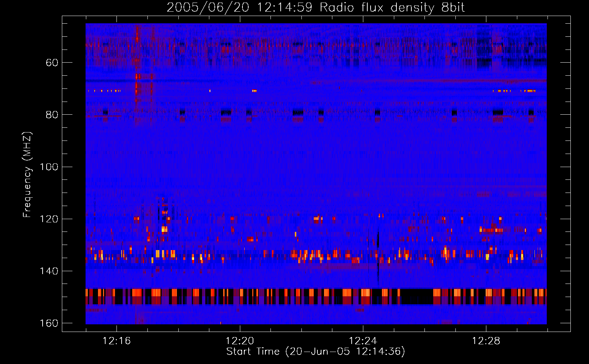589x364 pixels.
Task: Click the 12:20 time tick label
Action: (x=240, y=341)
